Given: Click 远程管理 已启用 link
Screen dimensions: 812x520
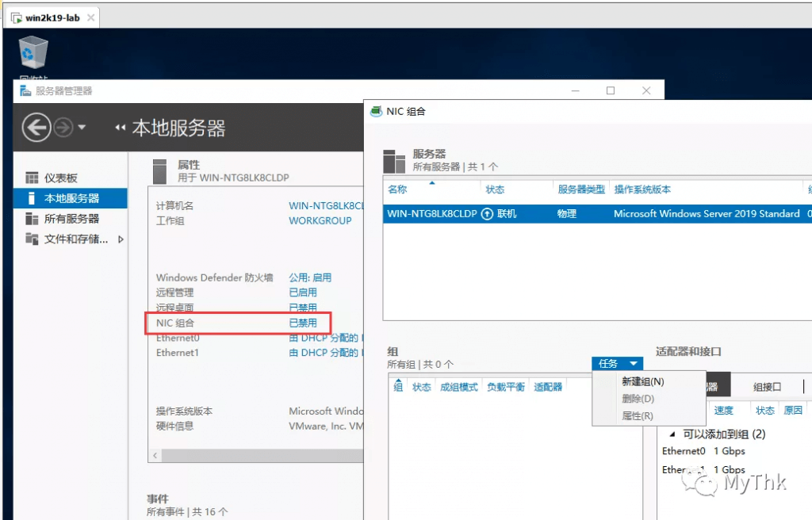Looking at the screenshot, I should (x=302, y=292).
